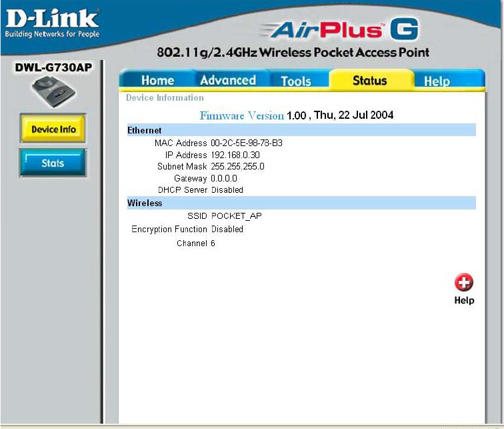Select IP address 192.168.0.30
Screen dimensions: 504x429
coord(235,155)
